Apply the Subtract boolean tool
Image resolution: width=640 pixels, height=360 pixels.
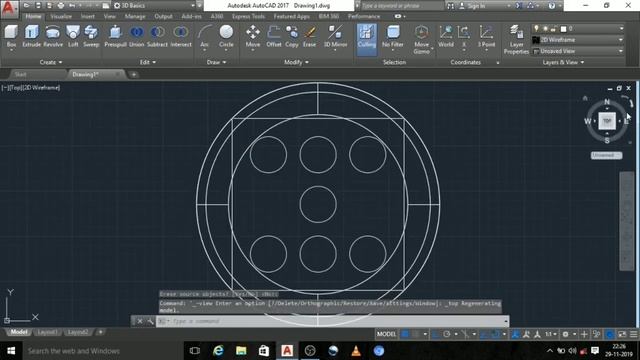tap(157, 36)
